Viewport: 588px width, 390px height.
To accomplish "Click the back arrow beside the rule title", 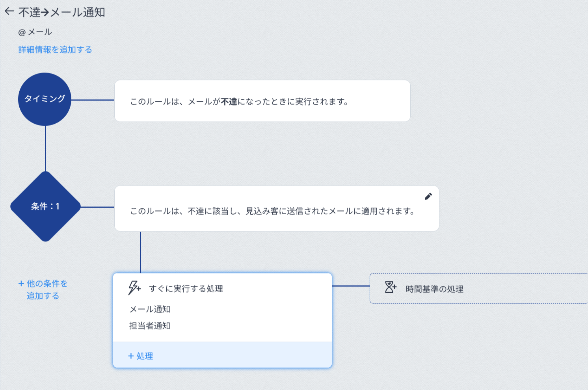I will coord(9,12).
